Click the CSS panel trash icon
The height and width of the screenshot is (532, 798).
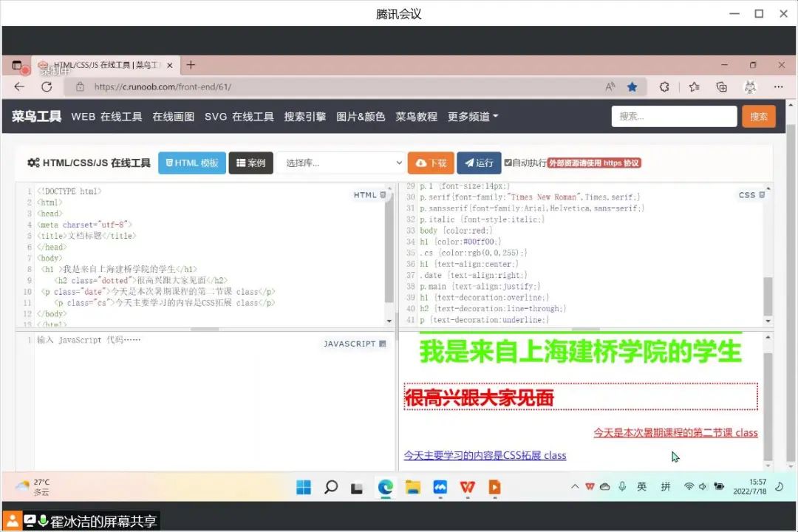pyautogui.click(x=762, y=195)
